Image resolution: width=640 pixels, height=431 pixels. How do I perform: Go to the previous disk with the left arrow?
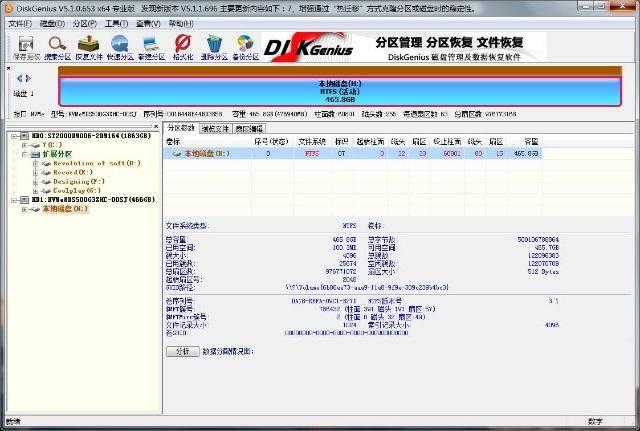19,78
